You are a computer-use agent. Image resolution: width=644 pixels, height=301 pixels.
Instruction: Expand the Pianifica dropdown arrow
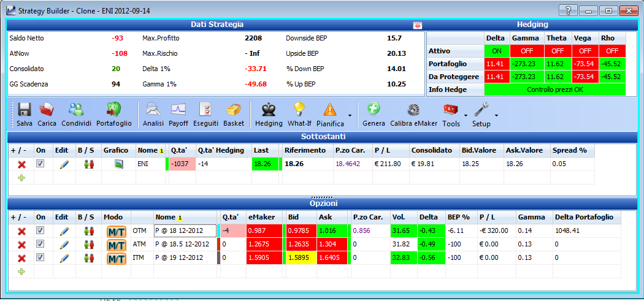350,115
